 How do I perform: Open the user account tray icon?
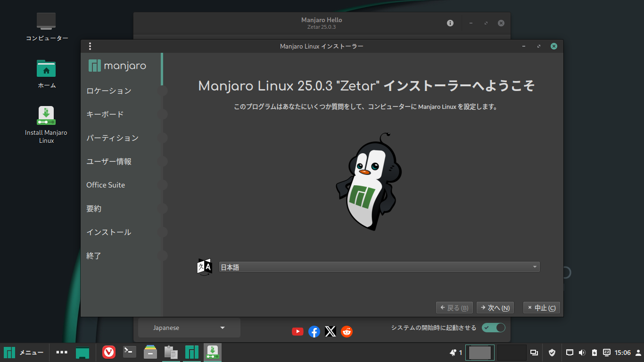pos(638,353)
